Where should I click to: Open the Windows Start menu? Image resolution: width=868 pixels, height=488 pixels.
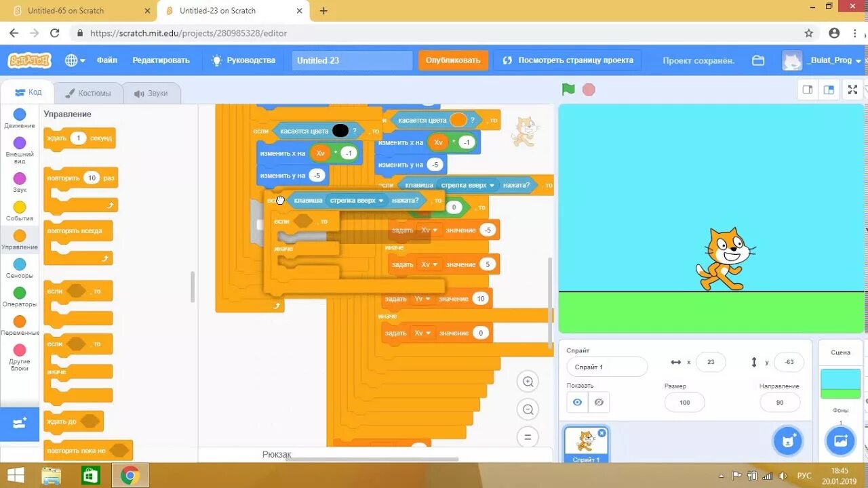click(16, 476)
